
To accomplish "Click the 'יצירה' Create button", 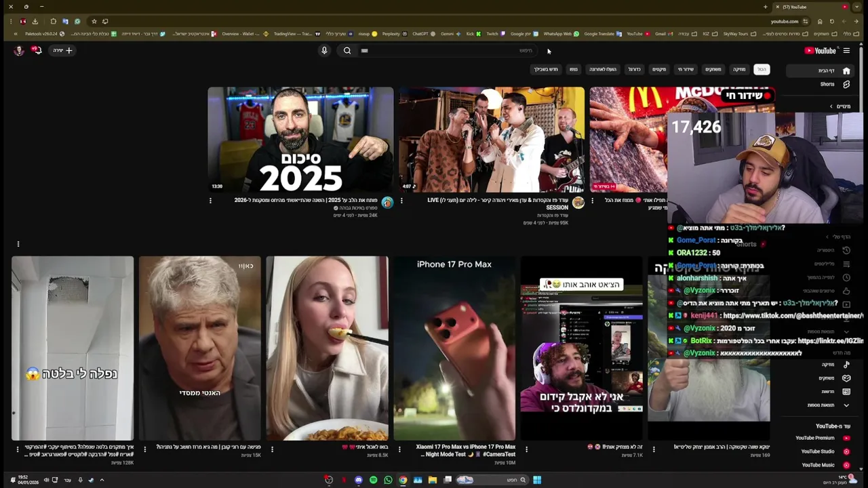I will (x=62, y=50).
